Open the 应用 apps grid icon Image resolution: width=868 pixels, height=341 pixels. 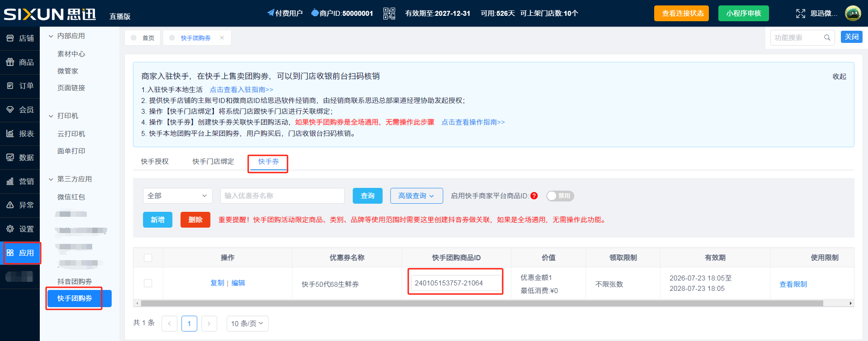[x=10, y=253]
